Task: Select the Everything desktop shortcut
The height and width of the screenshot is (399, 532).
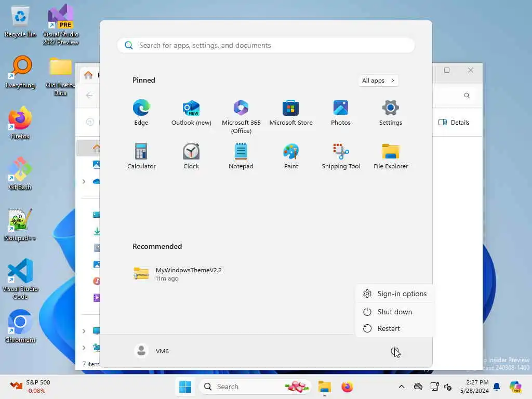Action: coord(20,72)
